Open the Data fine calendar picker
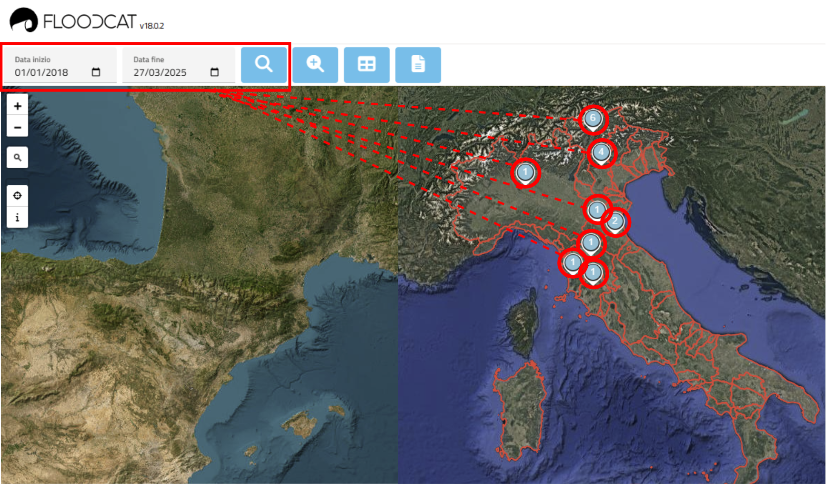826x504 pixels. click(214, 72)
